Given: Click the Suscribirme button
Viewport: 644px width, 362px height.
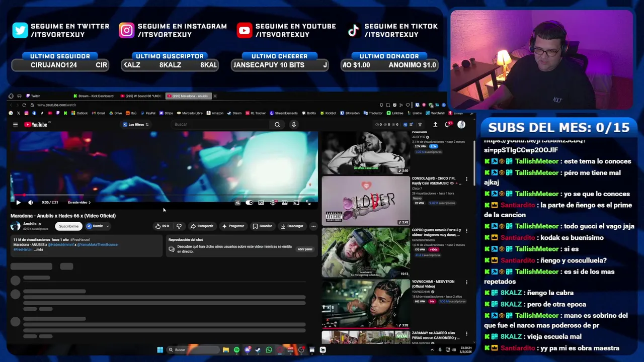Looking at the screenshot, I should tap(68, 226).
